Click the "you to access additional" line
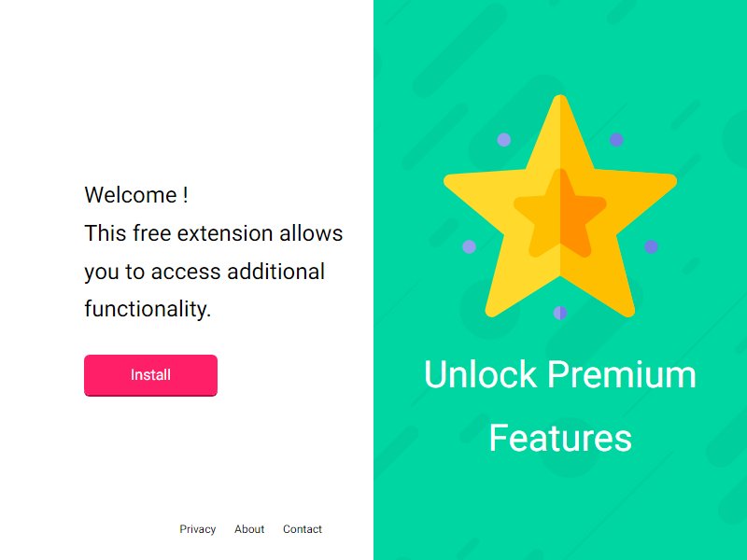The width and height of the screenshot is (747, 560). click(x=204, y=272)
